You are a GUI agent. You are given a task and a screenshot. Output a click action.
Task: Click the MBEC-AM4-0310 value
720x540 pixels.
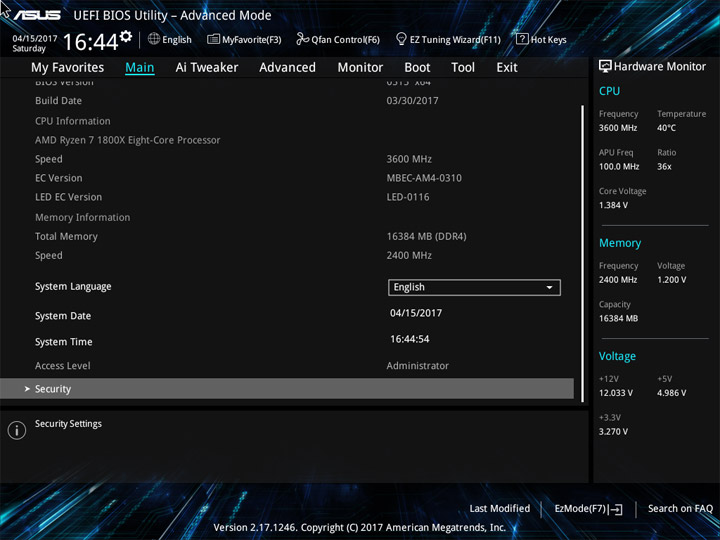(424, 178)
